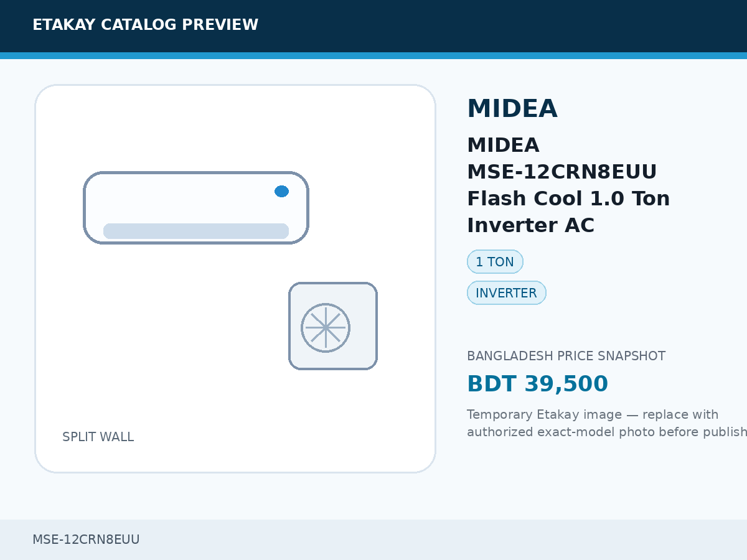The height and width of the screenshot is (560, 747).
Task: Click the outdoor unit fan icon
Action: 326,328
